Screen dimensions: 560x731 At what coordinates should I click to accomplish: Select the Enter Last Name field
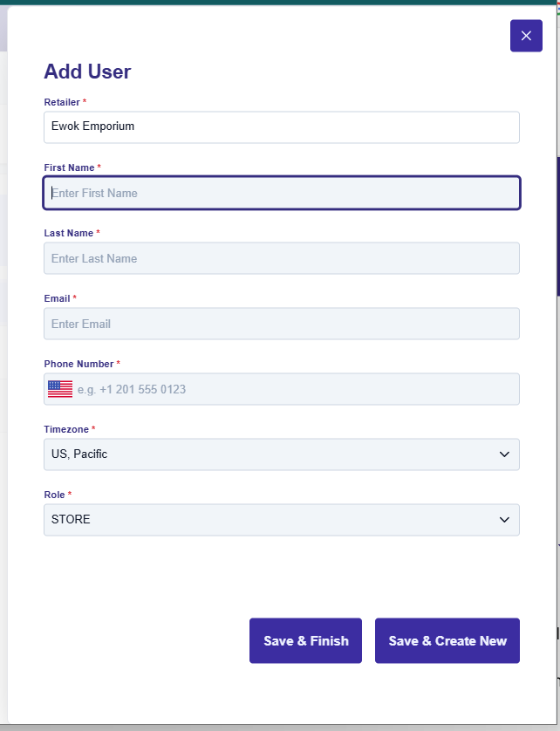(x=281, y=258)
